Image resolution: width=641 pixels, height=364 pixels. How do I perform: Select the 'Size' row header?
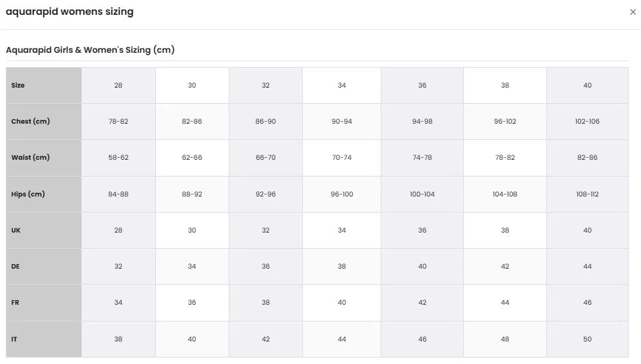[44, 86]
